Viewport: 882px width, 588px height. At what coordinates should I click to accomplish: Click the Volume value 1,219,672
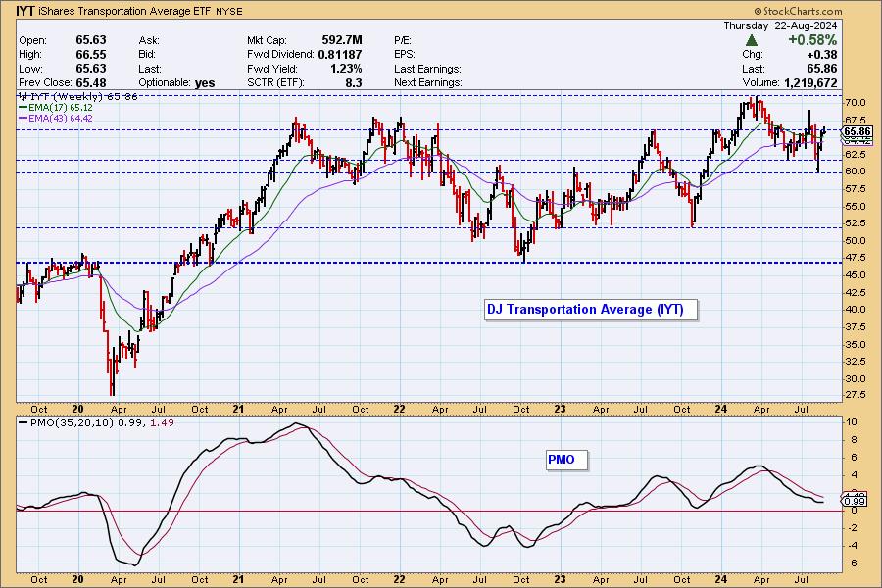click(x=810, y=82)
